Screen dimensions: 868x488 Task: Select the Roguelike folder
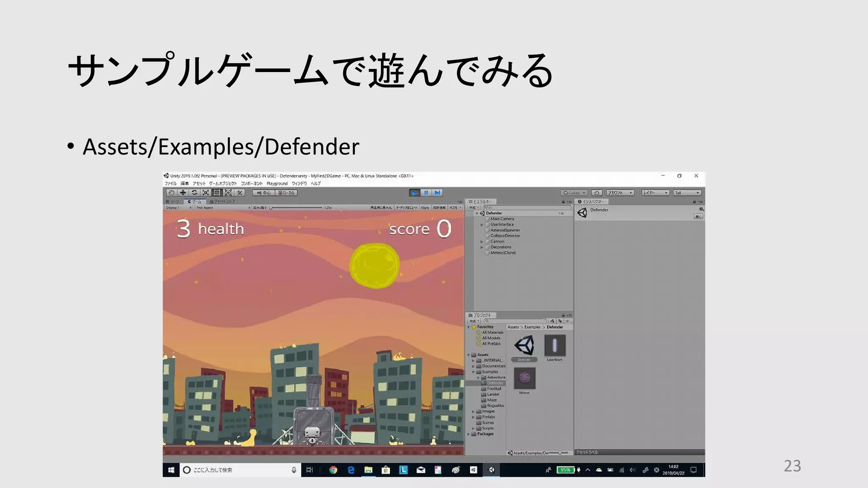click(x=493, y=405)
